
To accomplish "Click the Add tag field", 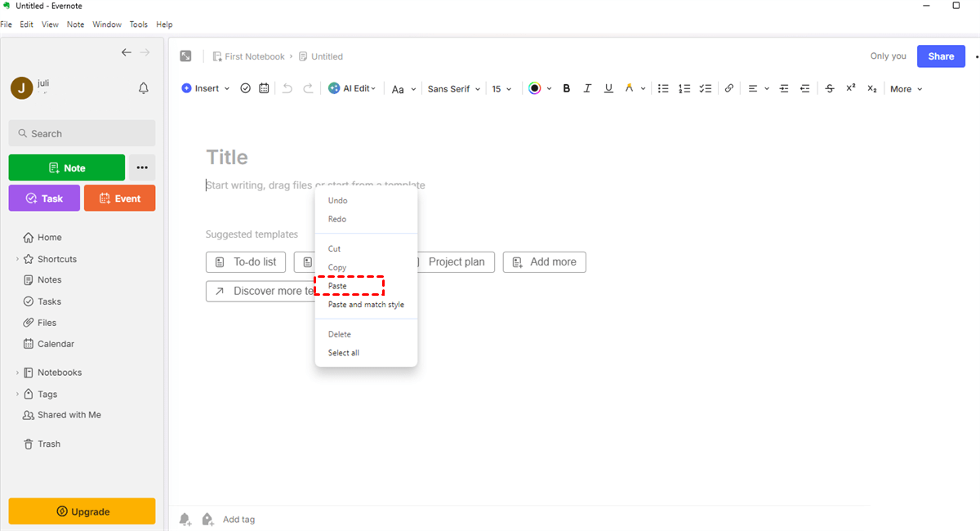I will click(239, 520).
